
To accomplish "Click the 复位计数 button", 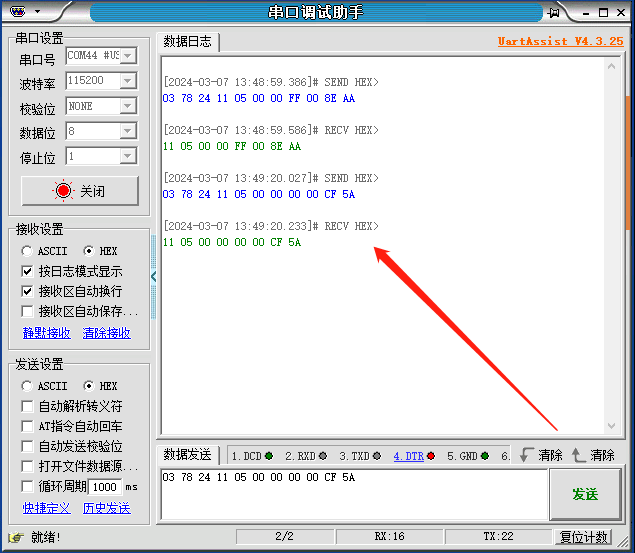I will [x=583, y=538].
